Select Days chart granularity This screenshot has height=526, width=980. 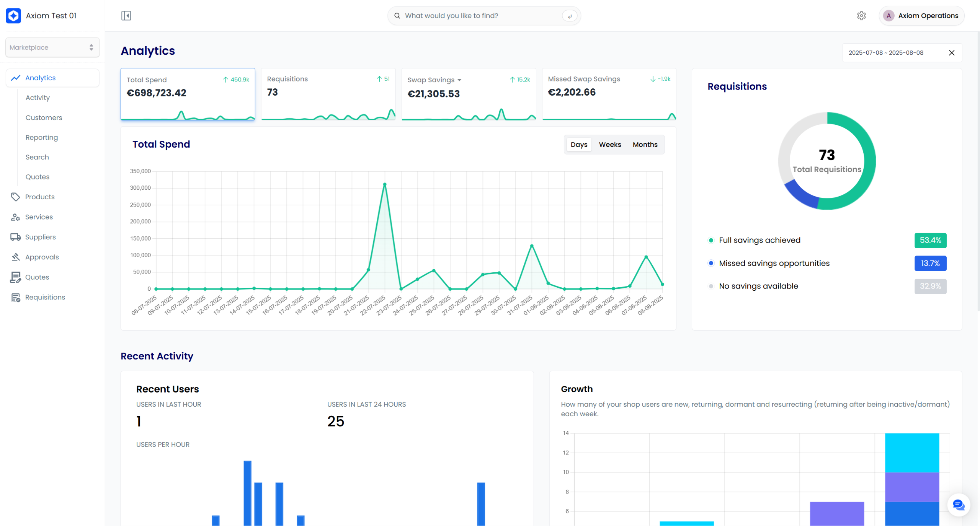[578, 145]
